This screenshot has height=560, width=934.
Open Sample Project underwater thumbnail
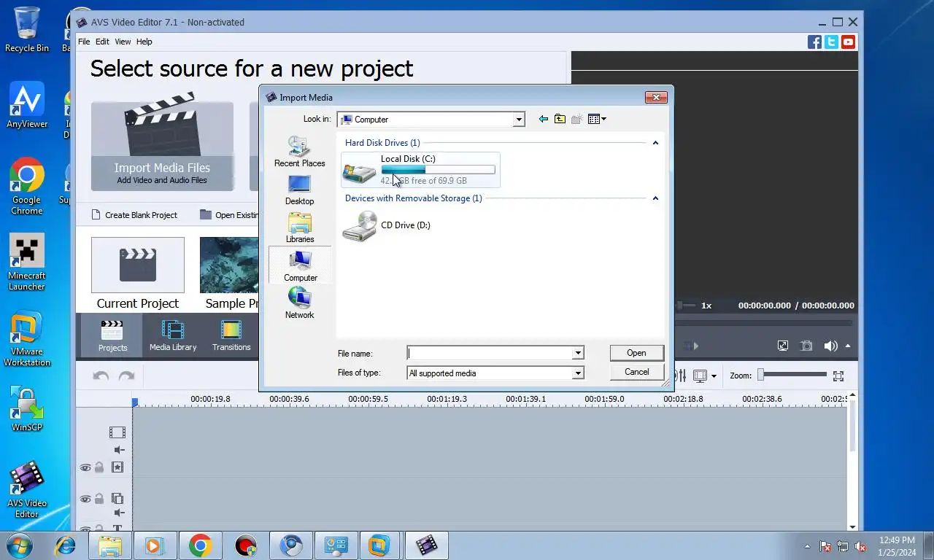229,265
